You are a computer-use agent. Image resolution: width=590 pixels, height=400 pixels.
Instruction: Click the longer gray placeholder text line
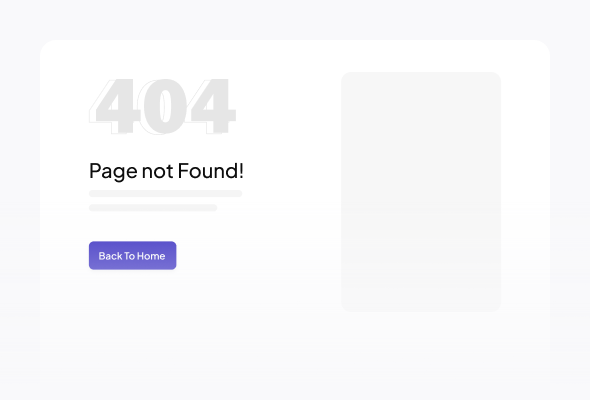coord(166,193)
